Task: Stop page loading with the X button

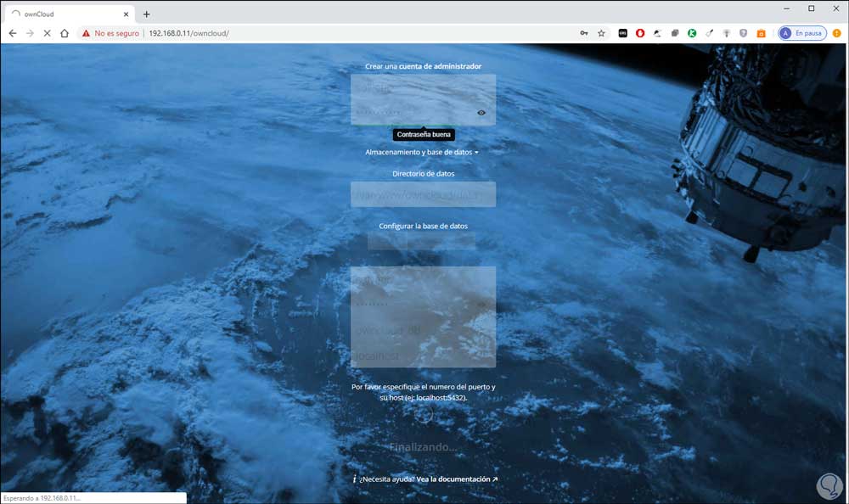Action: [x=47, y=33]
